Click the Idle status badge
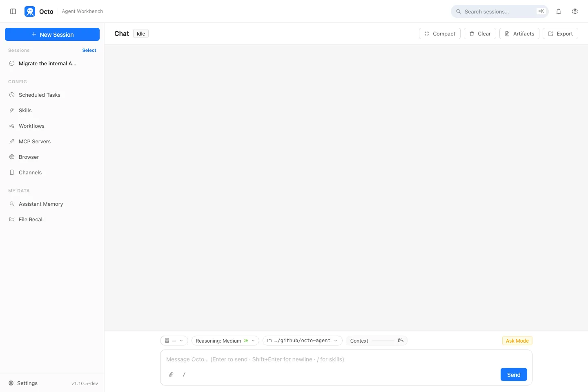The height and width of the screenshot is (392, 588). click(141, 33)
